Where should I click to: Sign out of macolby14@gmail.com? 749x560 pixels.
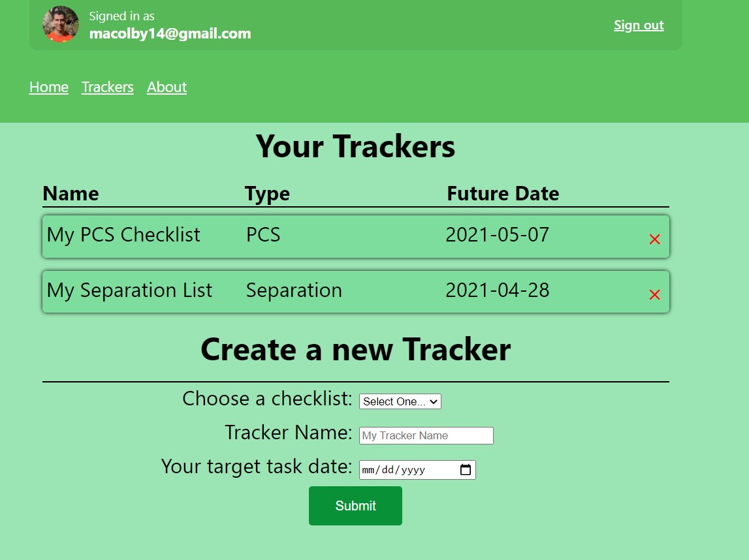pyautogui.click(x=638, y=25)
